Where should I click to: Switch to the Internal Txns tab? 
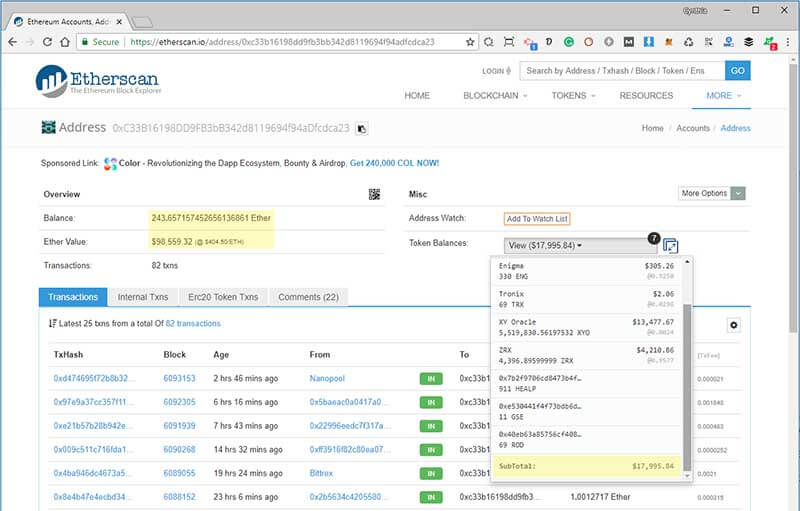[x=143, y=297]
